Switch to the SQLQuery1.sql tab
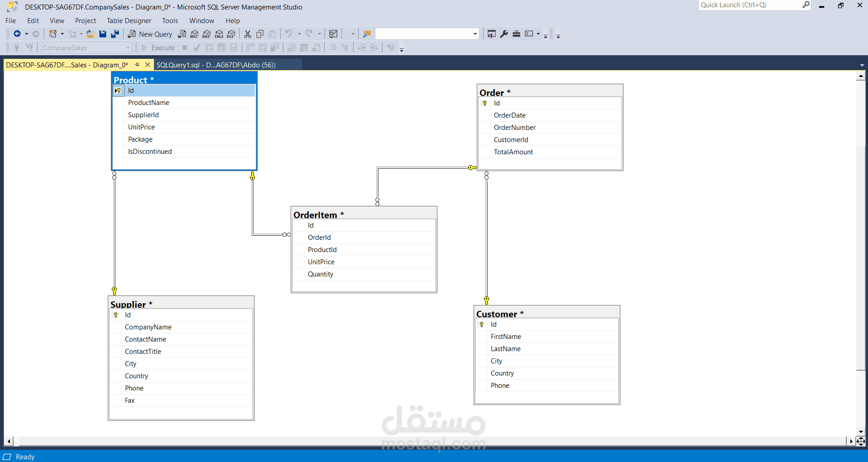The height and width of the screenshot is (462, 868). click(x=216, y=65)
